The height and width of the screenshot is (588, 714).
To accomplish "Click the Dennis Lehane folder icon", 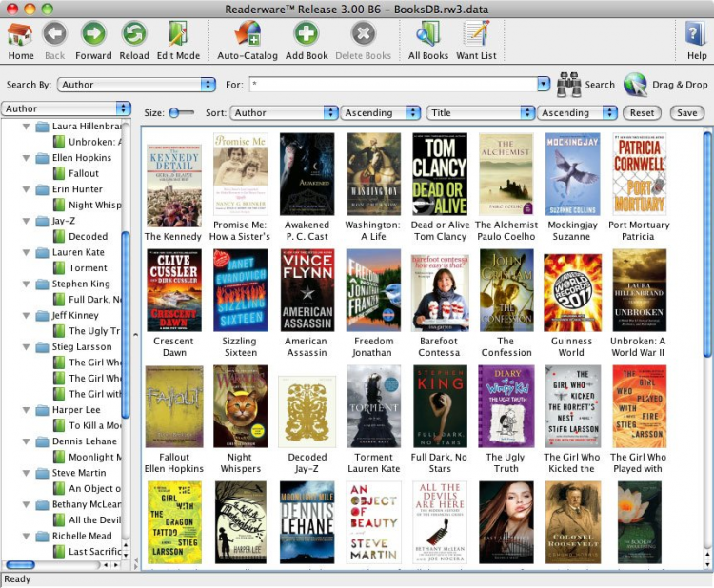I will click(42, 441).
